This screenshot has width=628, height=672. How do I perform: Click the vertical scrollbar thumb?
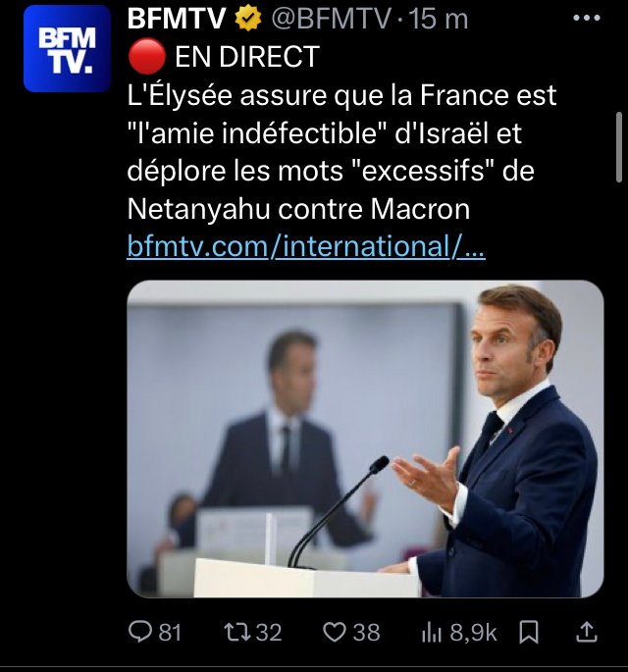[619, 146]
